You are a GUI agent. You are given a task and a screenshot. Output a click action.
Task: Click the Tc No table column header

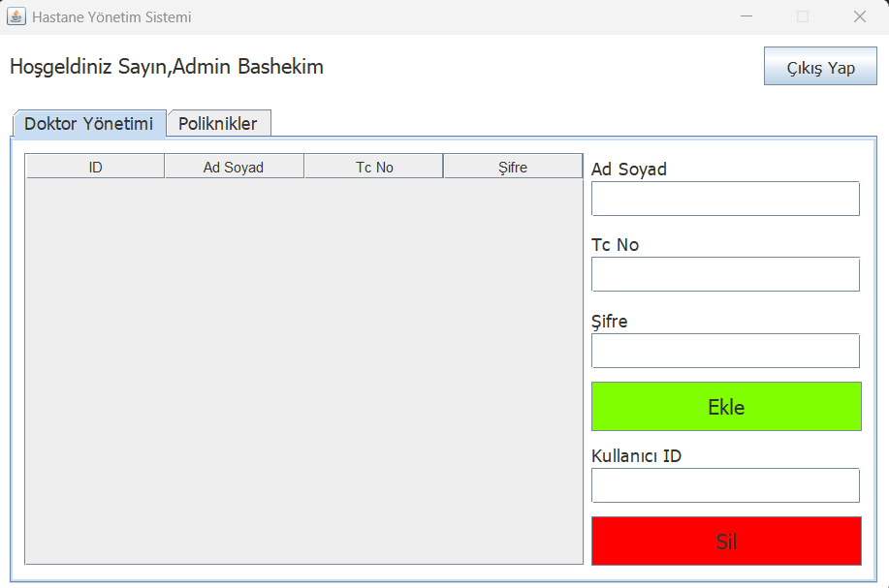click(373, 168)
